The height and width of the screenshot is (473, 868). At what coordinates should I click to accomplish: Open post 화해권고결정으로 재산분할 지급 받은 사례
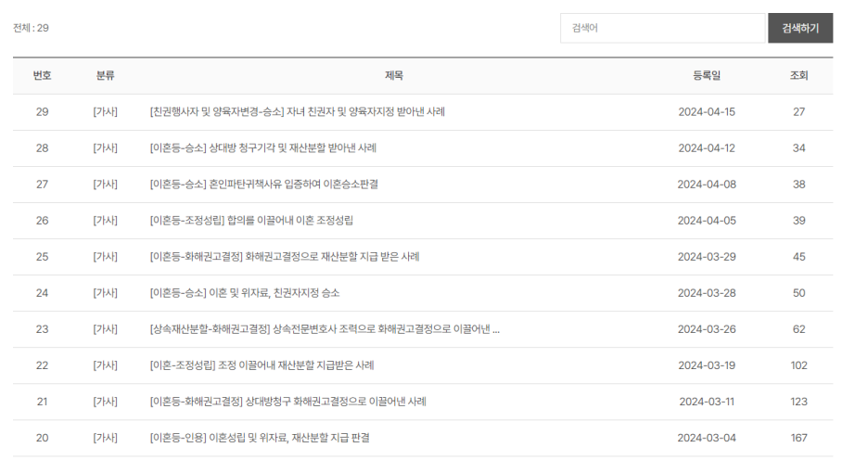tap(285, 256)
